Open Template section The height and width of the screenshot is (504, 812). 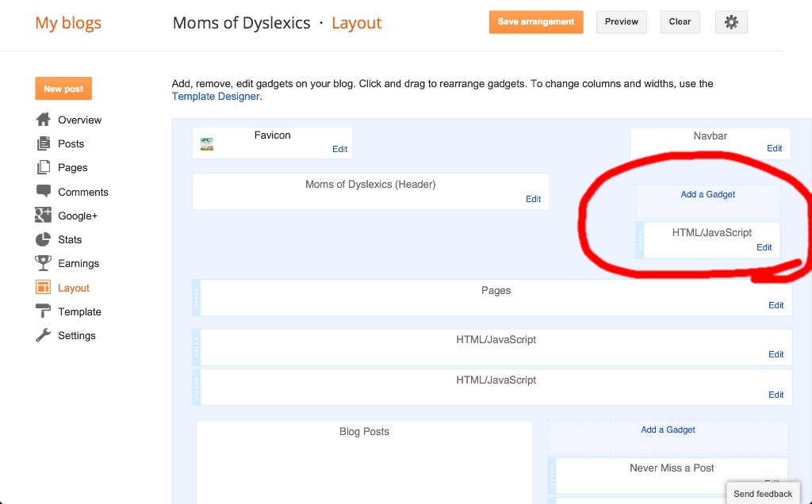click(x=79, y=311)
